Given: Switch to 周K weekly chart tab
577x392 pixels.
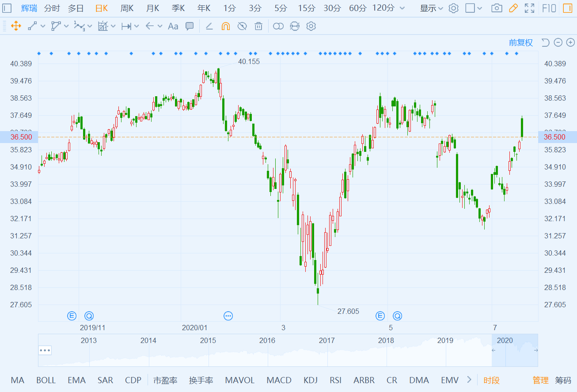Looking at the screenshot, I should click(x=127, y=8).
